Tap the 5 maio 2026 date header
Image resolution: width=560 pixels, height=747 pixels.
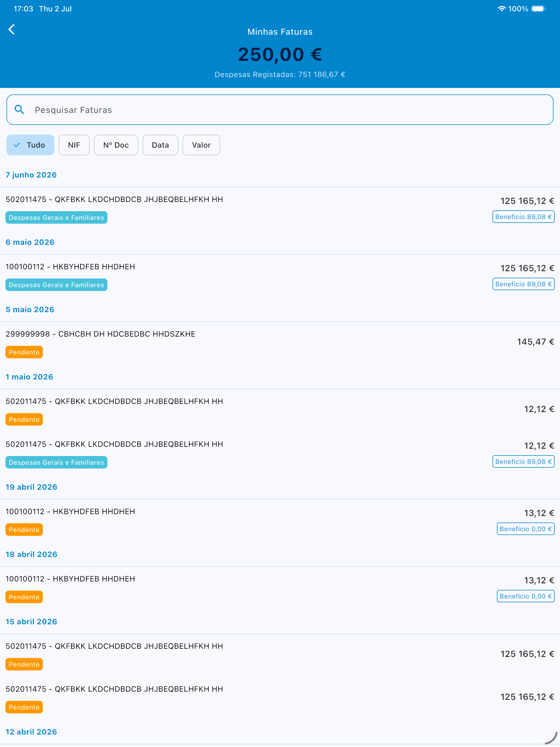tap(30, 309)
